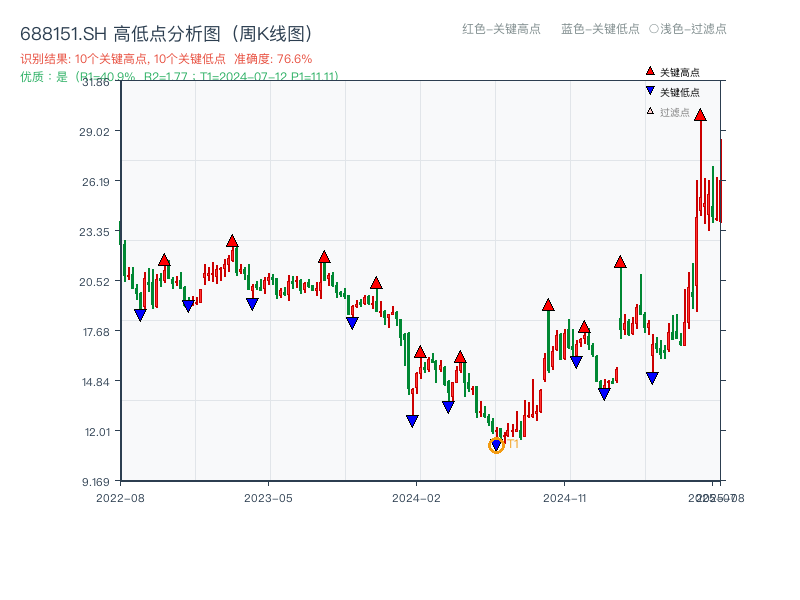The height and width of the screenshot is (600, 800).
Task: Click the 蓝色-关键低点 header legend text
Action: (600, 29)
